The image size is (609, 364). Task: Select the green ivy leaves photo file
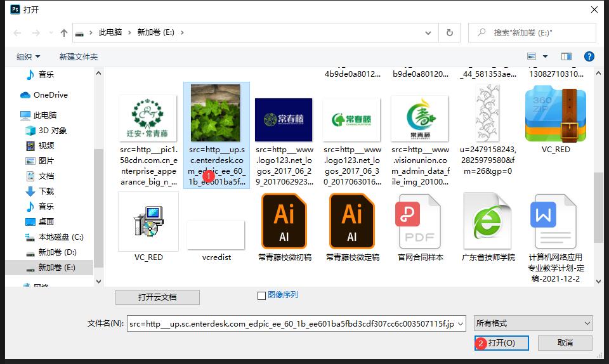coord(216,136)
